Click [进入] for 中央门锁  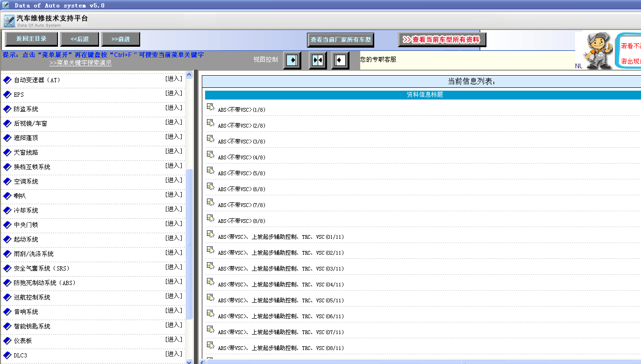[x=174, y=223]
